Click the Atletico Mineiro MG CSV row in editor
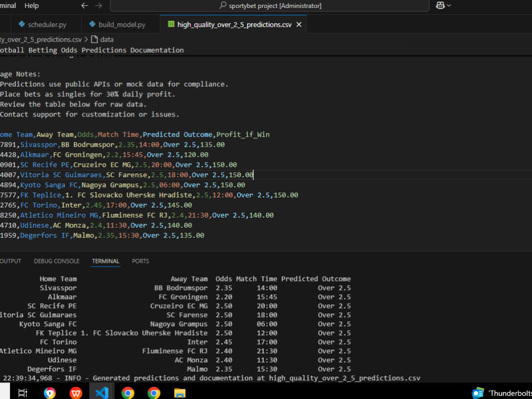 137,215
